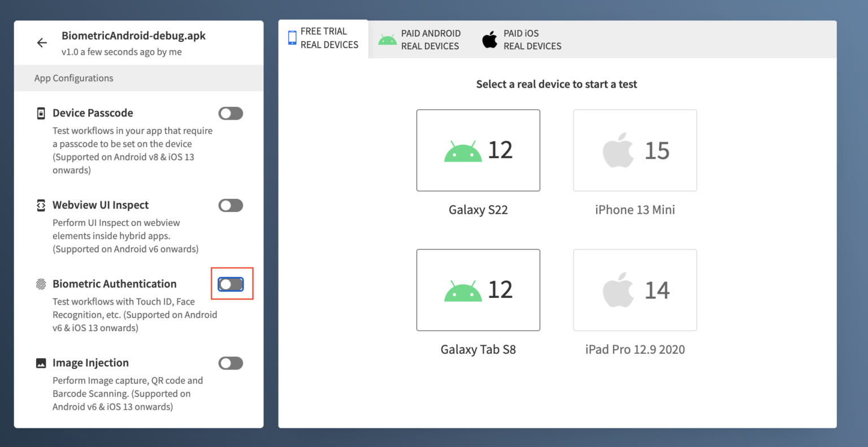
Task: Choose the iPad Pro 12.9 2020 device
Action: coord(635,349)
